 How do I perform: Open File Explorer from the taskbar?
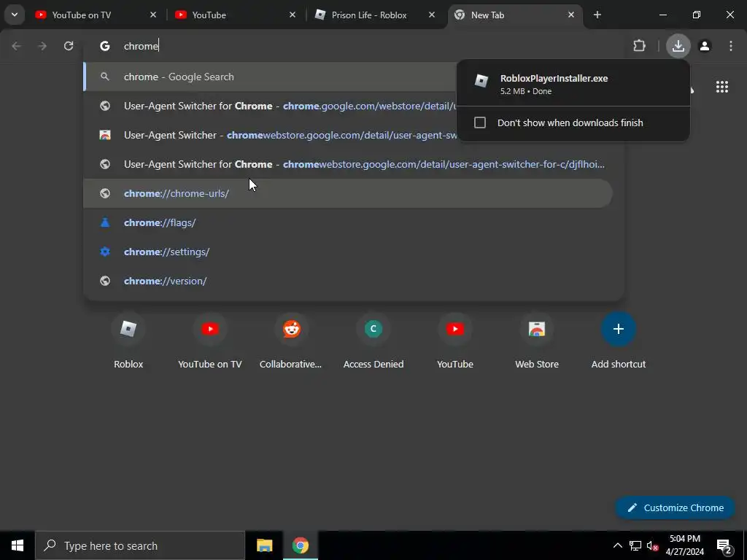coord(264,545)
